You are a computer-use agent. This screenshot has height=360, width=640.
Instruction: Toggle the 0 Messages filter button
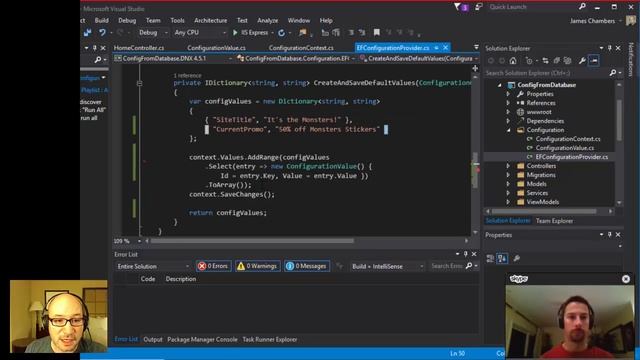click(x=307, y=266)
